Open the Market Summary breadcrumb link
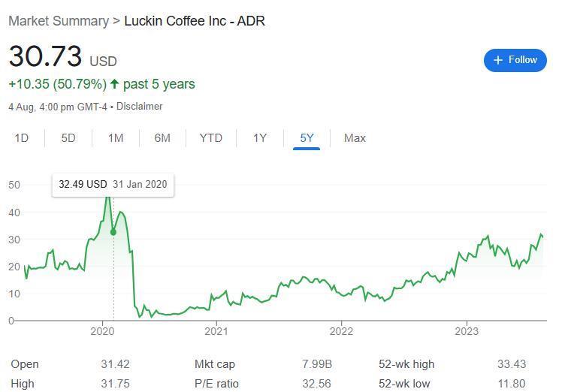 [x=59, y=20]
